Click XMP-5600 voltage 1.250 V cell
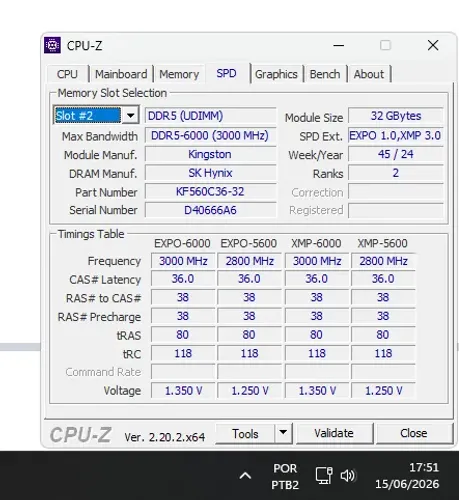The image size is (459, 500). coord(383,390)
